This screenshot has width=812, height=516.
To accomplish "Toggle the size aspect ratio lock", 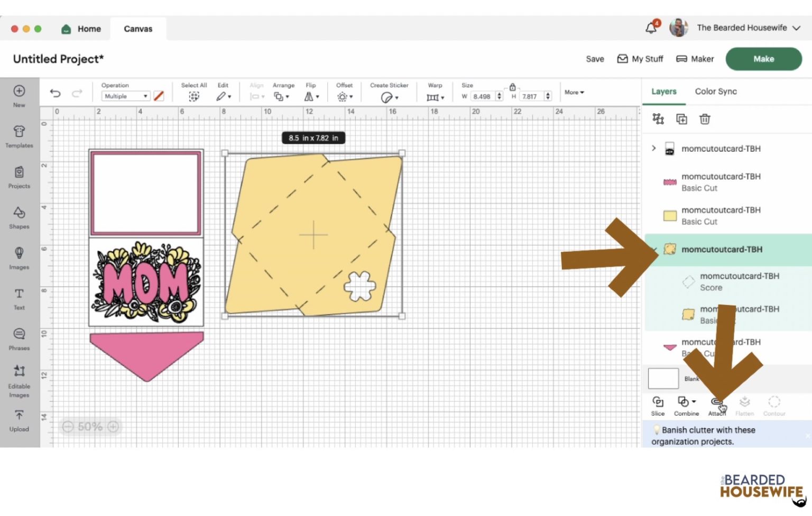I will [512, 87].
